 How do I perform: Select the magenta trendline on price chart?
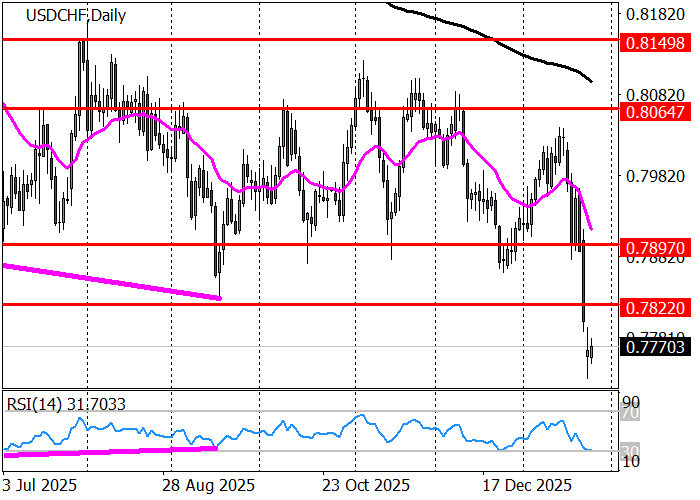110,281
